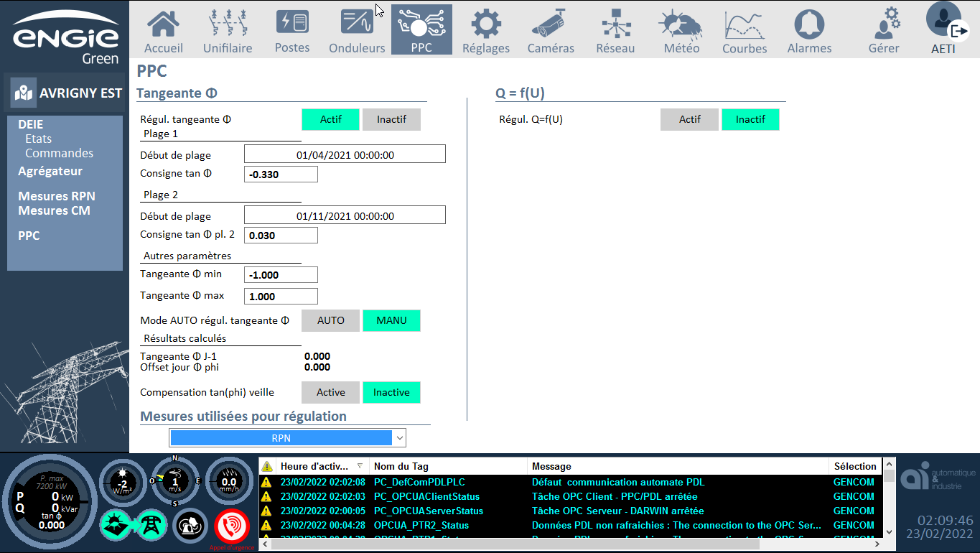The image size is (980, 553).
Task: Activate Régul. Q=f(U) with Actif
Action: pos(689,120)
